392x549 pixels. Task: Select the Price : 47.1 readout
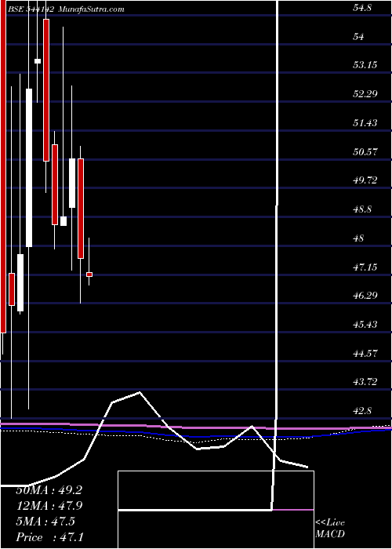coord(50,536)
